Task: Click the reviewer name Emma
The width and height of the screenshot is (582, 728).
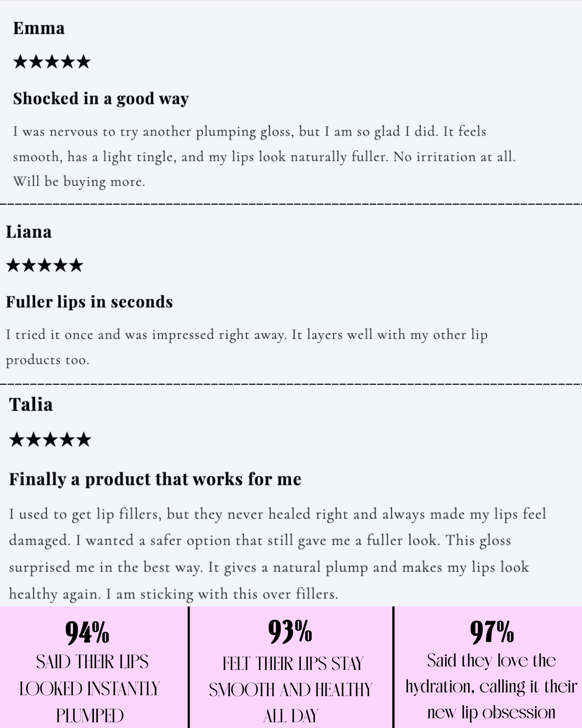Action: click(x=39, y=29)
